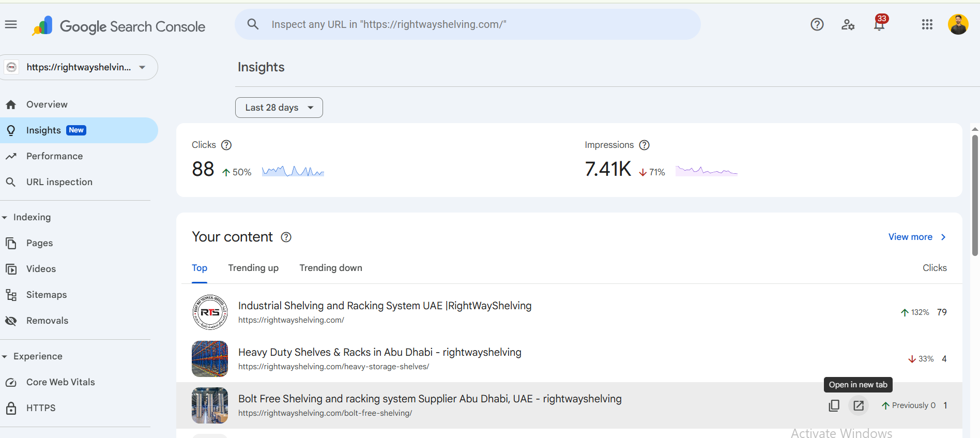This screenshot has width=980, height=438.
Task: Open the Google apps grid
Action: click(927, 24)
